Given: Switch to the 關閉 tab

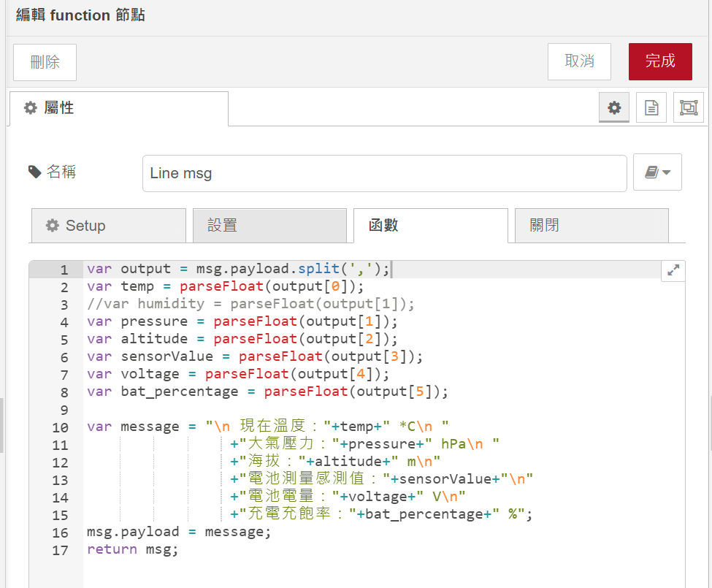Looking at the screenshot, I should tap(591, 226).
